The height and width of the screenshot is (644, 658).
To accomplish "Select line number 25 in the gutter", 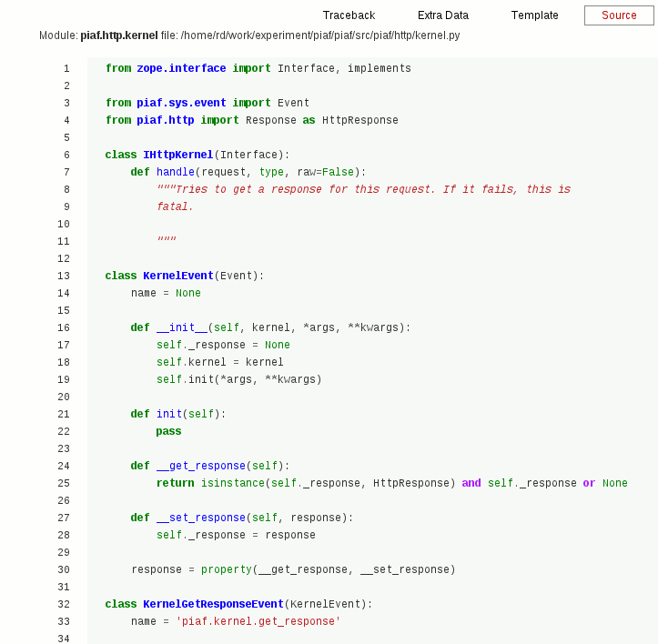I will [x=64, y=484].
